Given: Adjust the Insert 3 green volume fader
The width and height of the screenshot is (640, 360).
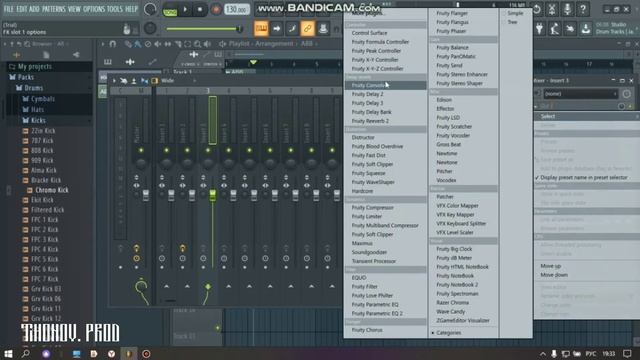Looking at the screenshot, I should pyautogui.click(x=212, y=195).
